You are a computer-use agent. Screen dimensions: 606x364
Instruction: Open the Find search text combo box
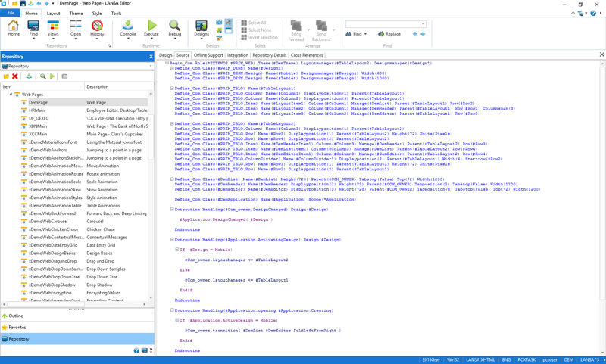tap(385, 24)
